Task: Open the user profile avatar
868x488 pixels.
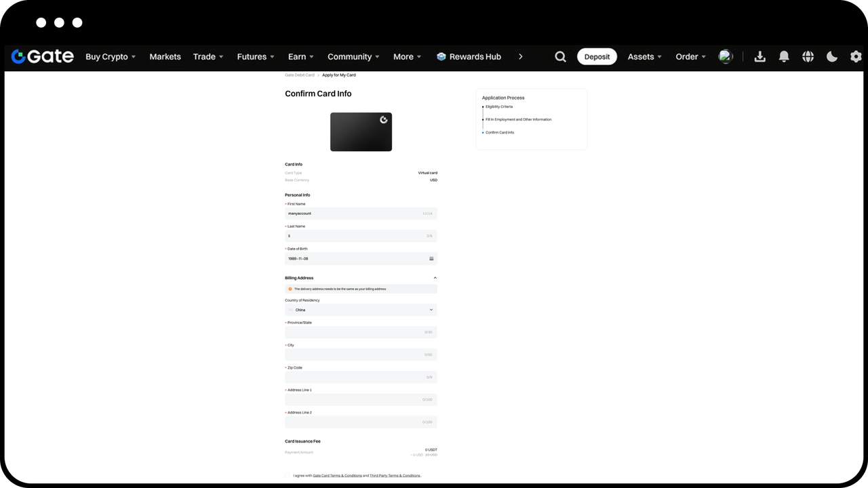Action: point(726,56)
